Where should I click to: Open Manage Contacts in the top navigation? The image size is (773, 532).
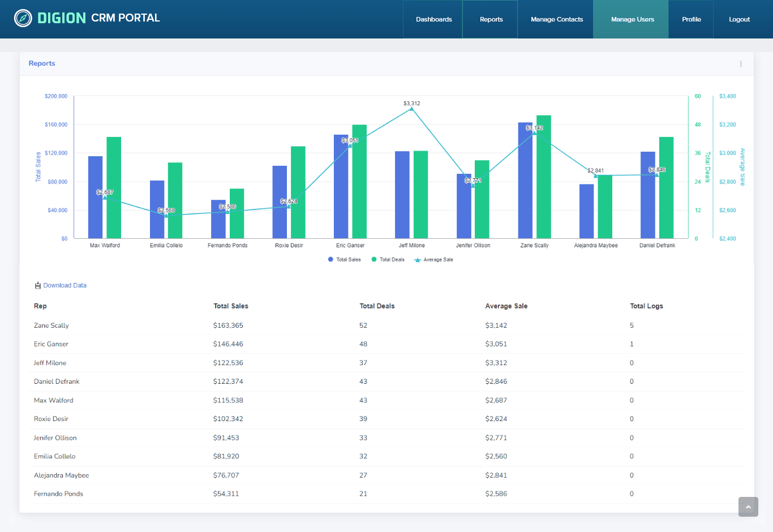click(556, 19)
